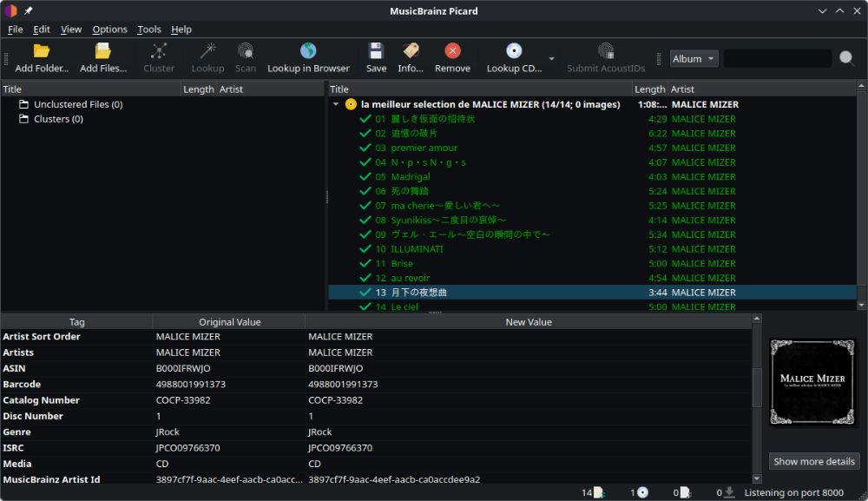This screenshot has height=501, width=868.
Task: Click the toolbar drag handle at left
Action: point(6,58)
